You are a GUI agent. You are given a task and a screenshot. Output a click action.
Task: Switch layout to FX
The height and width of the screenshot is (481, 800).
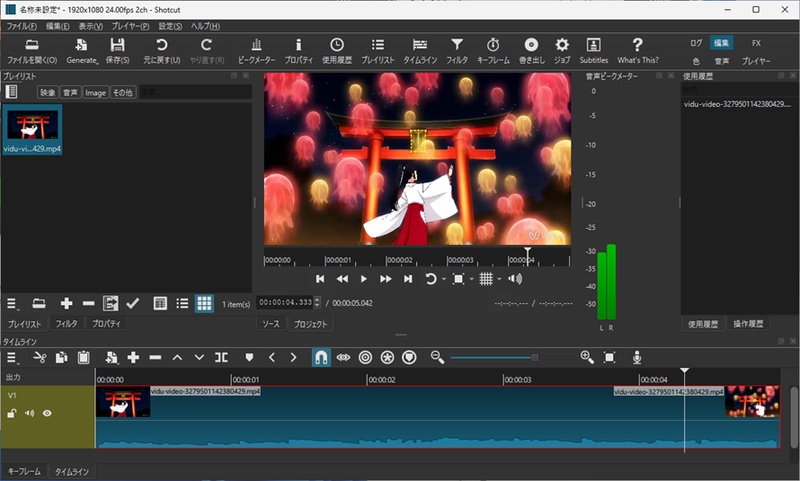coord(756,43)
